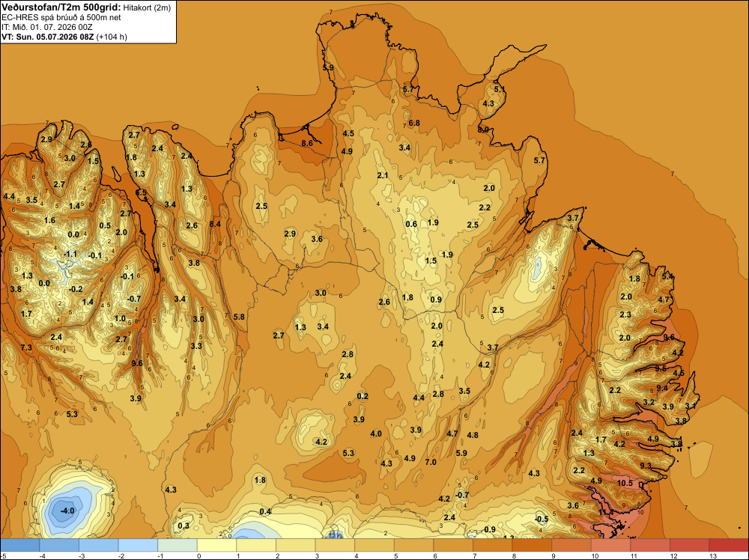This screenshot has width=749, height=560.
Task: Click the '0.6' temperature value on the map
Action: pos(411,225)
